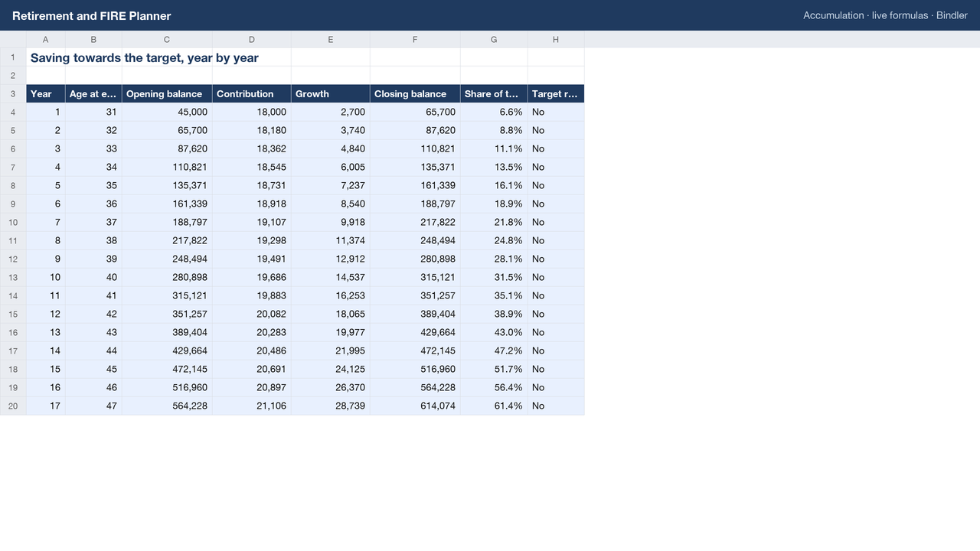Select share cell 61.4%
The image size is (980, 551).
click(x=494, y=406)
